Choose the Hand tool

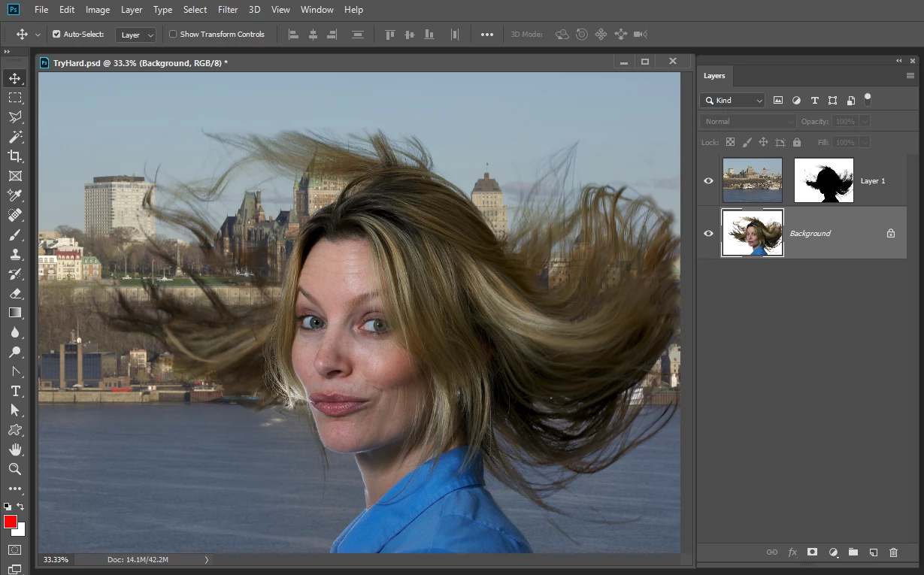tap(15, 449)
